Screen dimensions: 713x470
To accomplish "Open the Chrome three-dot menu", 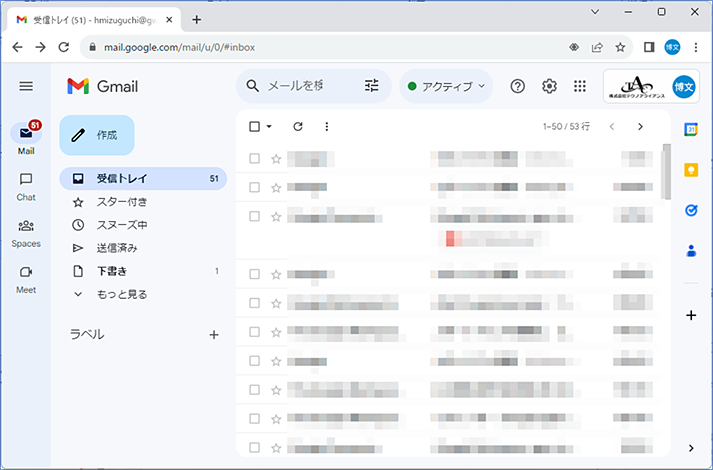I will coord(696,47).
